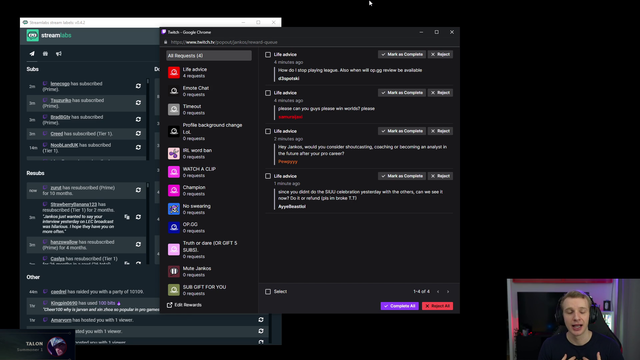
Task: Reject the SIUU celebration request
Action: (x=440, y=176)
